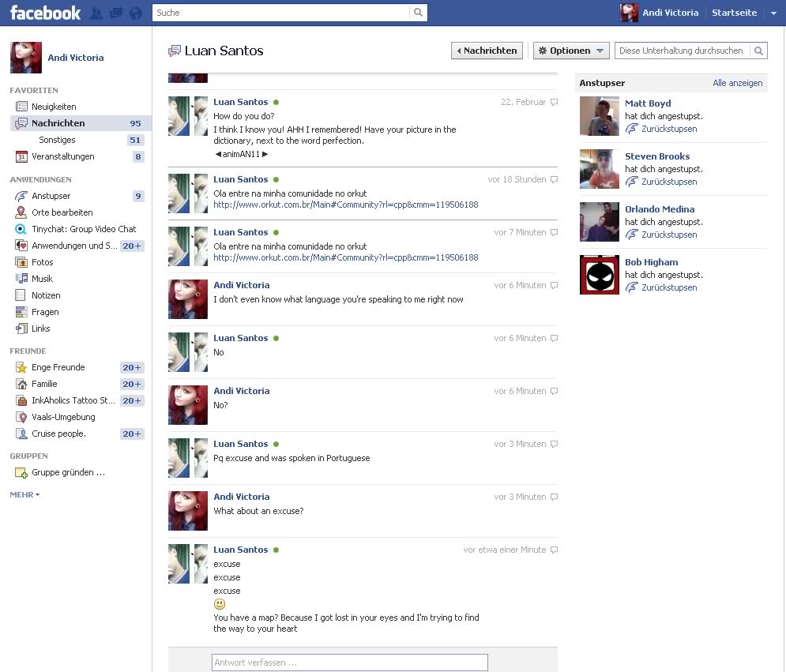Select Nachrichten in the favorites sidebar
The height and width of the screenshot is (672, 786).
click(x=58, y=123)
